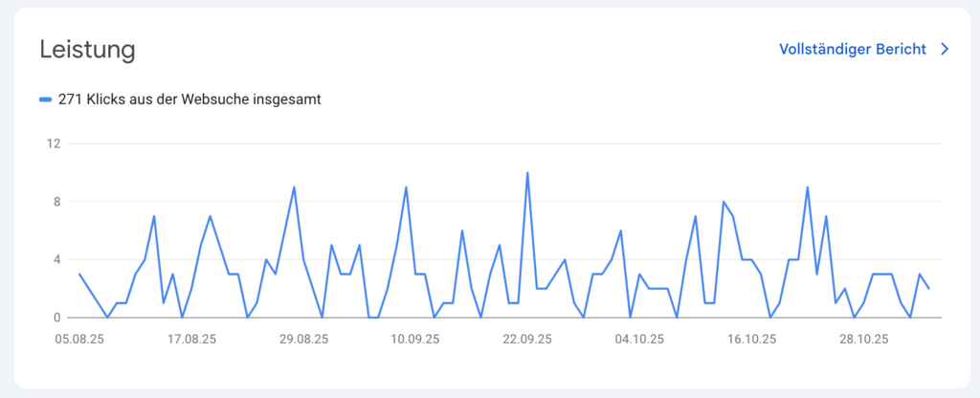Click the 0 value on y-axis
Image resolution: width=980 pixels, height=398 pixels.
56,318
